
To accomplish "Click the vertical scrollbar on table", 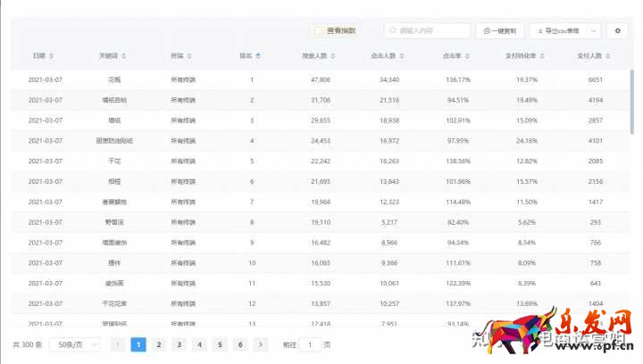I will pyautogui.click(x=633, y=98).
